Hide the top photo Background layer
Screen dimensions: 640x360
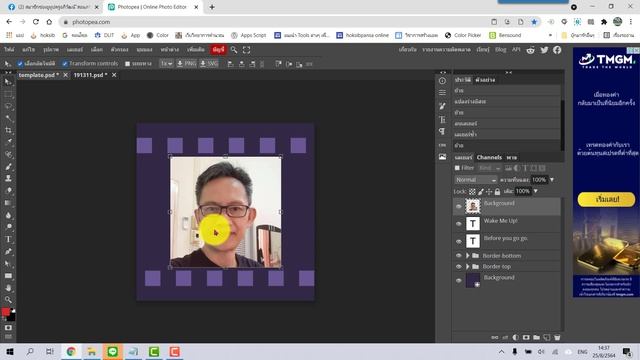tap(459, 206)
